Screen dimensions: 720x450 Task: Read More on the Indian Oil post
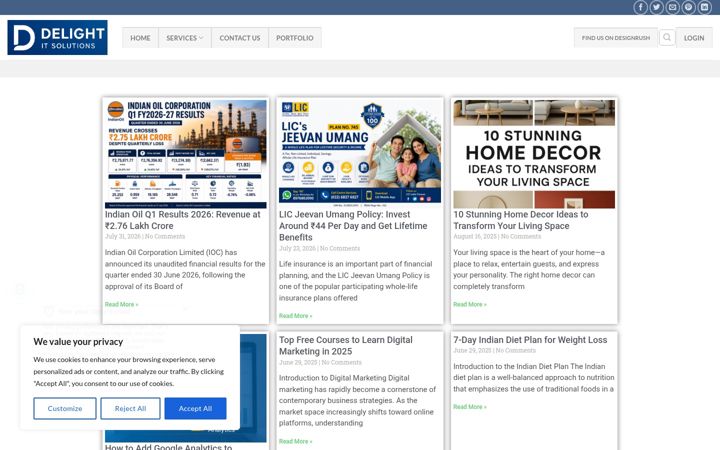tap(121, 304)
